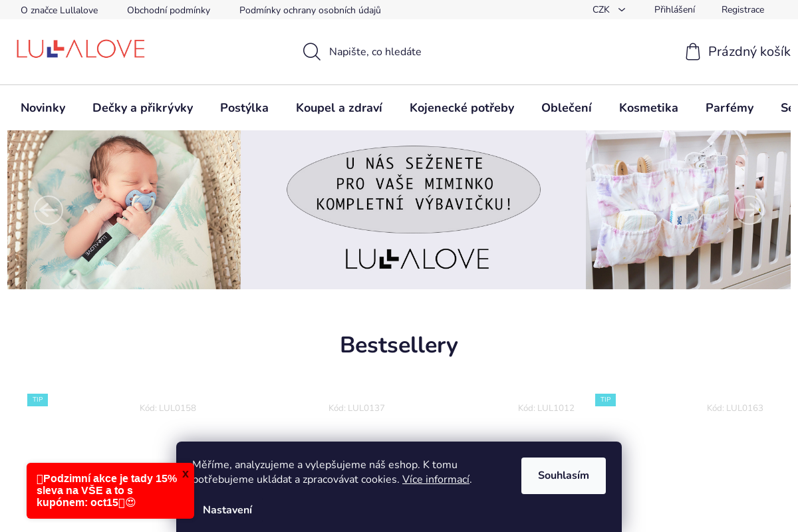The width and height of the screenshot is (798, 532).
Task: Open the Kosmetika category
Action: click(648, 108)
